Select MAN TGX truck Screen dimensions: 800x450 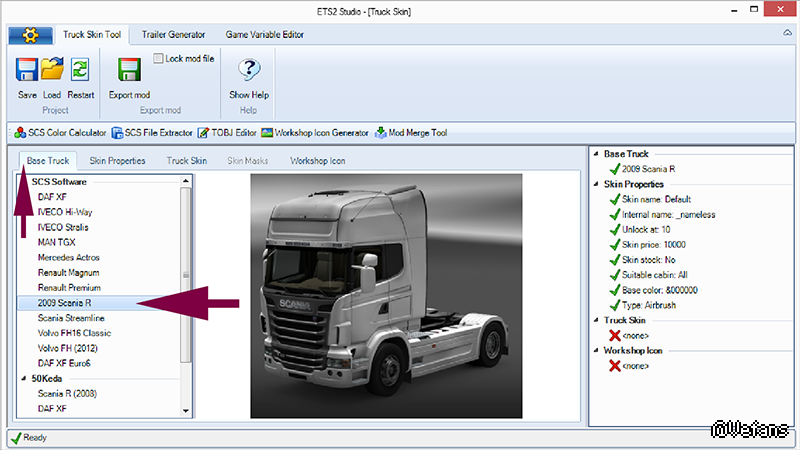pos(56,242)
